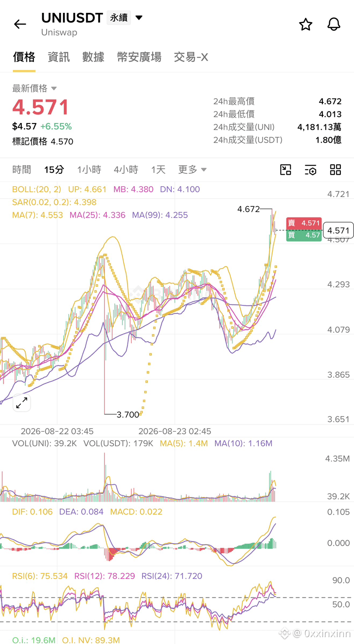Switch to the 資訊 tab

pos(59,57)
